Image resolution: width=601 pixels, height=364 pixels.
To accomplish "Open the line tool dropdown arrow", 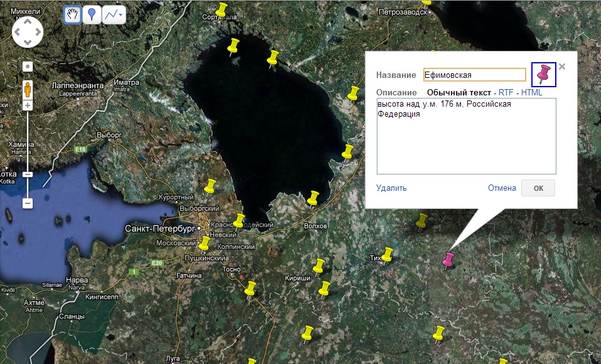I will [121, 15].
